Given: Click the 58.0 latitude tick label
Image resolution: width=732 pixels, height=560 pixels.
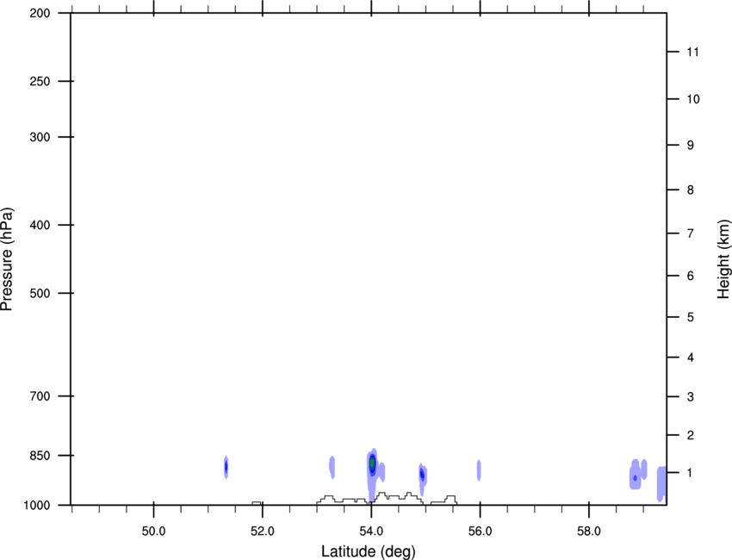Looking at the screenshot, I should click(589, 532).
